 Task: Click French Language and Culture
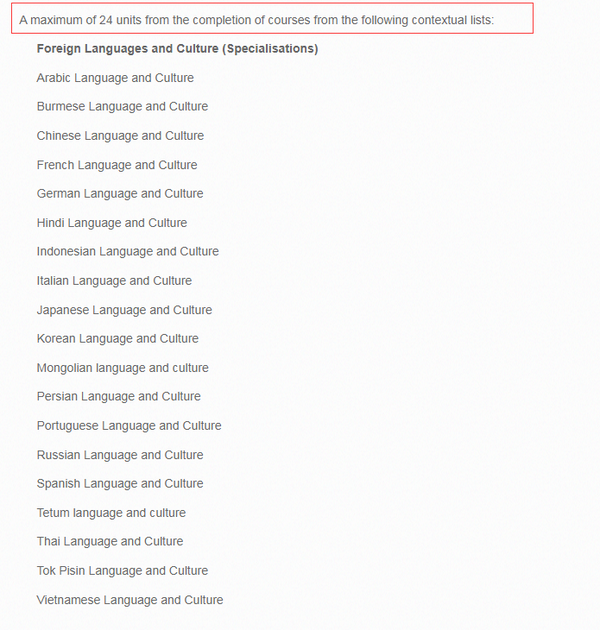(117, 165)
